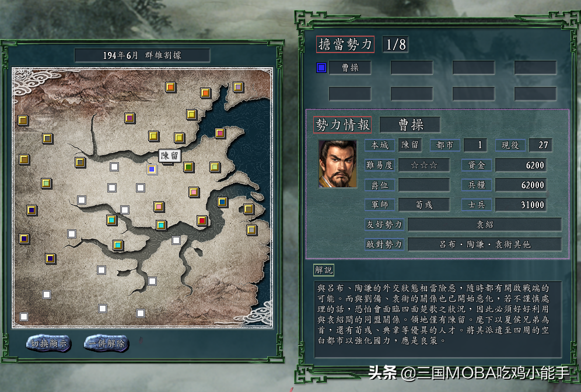This screenshot has width=581, height=392.
Task: Select the steel-blue city marker by the river
Action: pos(222,202)
